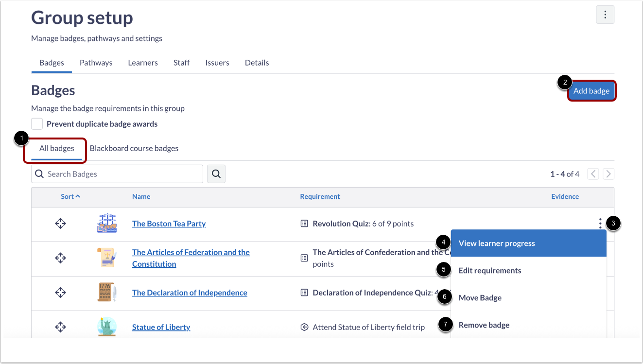643x364 pixels.
Task: Click the Name column header
Action: (141, 196)
